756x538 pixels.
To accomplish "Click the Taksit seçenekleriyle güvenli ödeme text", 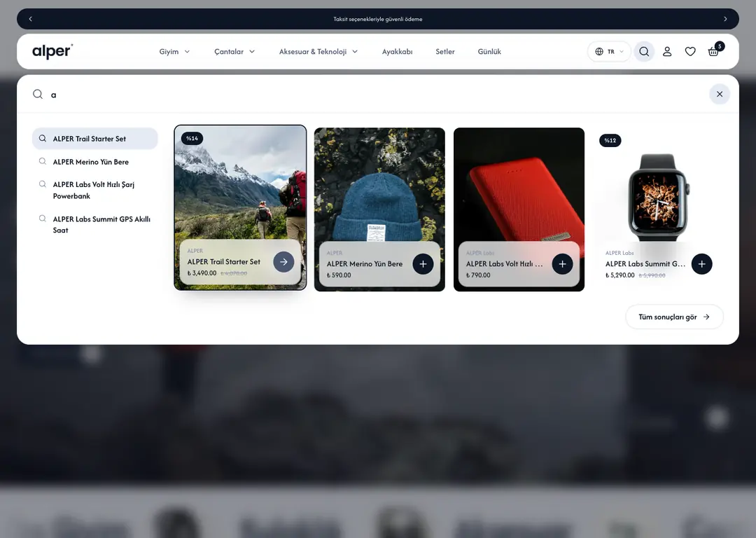I will tap(378, 20).
